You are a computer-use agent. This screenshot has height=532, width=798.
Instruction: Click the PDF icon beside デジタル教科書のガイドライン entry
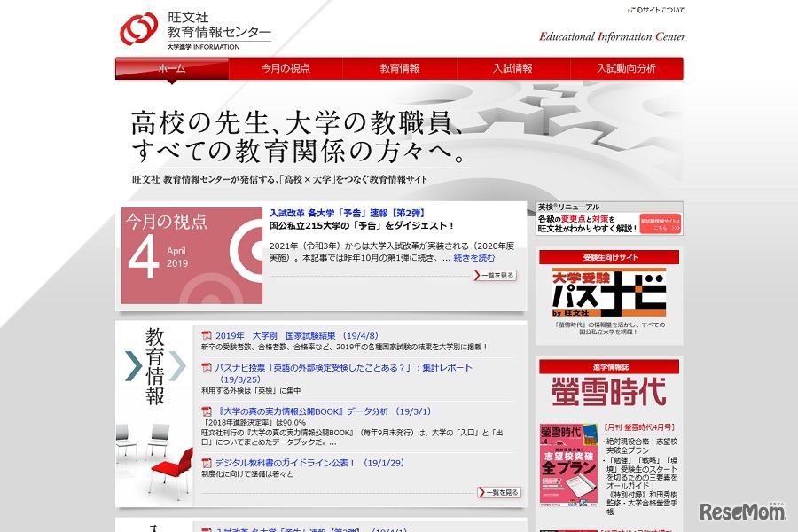tap(206, 462)
